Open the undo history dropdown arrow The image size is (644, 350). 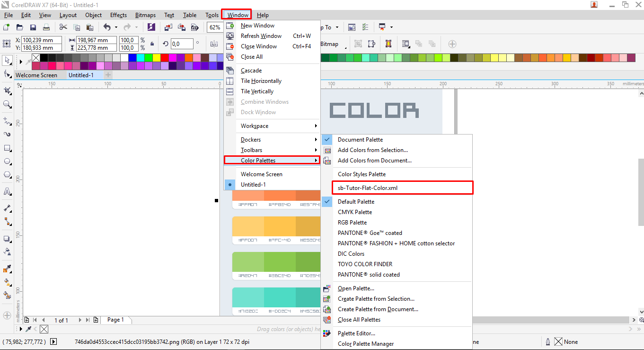116,27
